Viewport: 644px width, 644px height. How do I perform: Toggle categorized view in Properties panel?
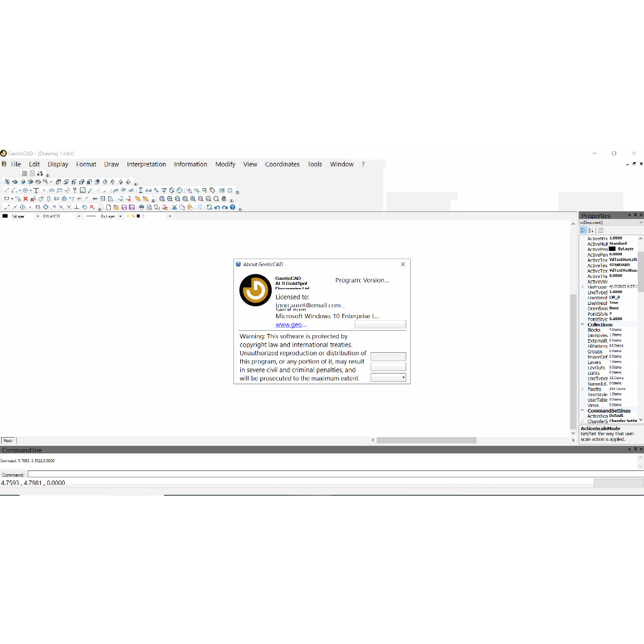click(583, 230)
